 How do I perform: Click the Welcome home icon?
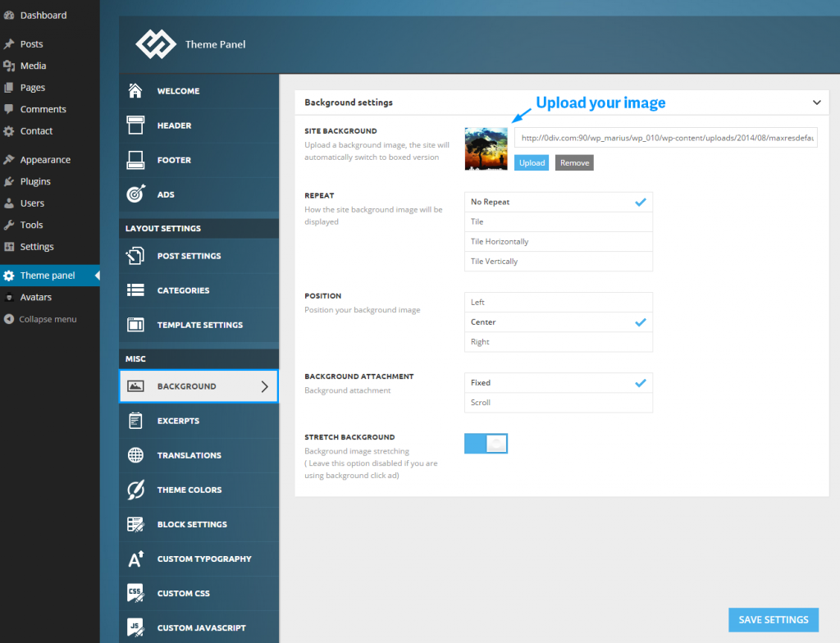point(135,91)
